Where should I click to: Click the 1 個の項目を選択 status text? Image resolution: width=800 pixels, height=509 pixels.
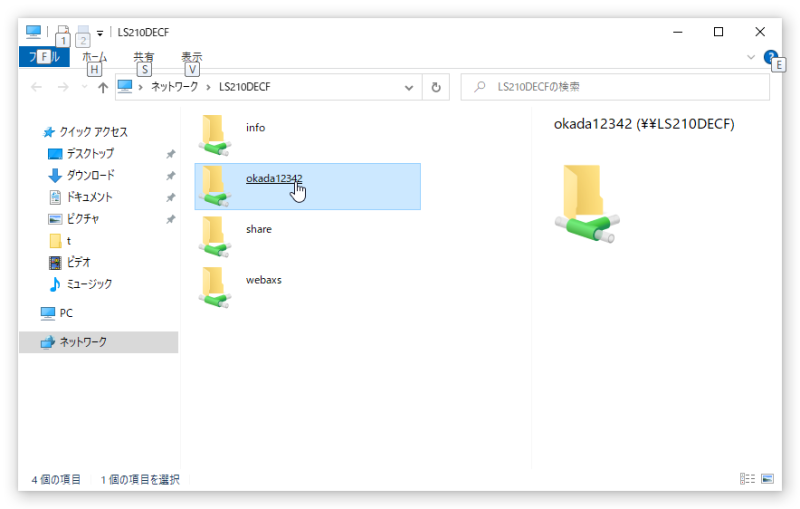coord(140,479)
